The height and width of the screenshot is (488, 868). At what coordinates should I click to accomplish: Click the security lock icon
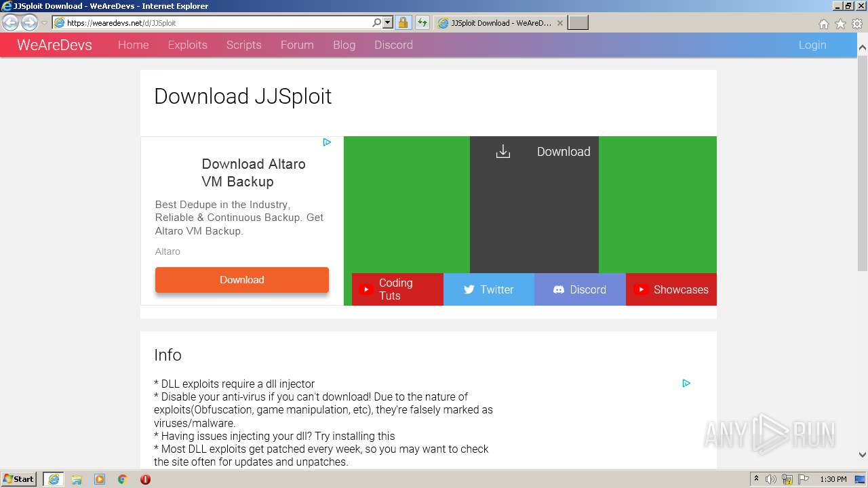[403, 22]
